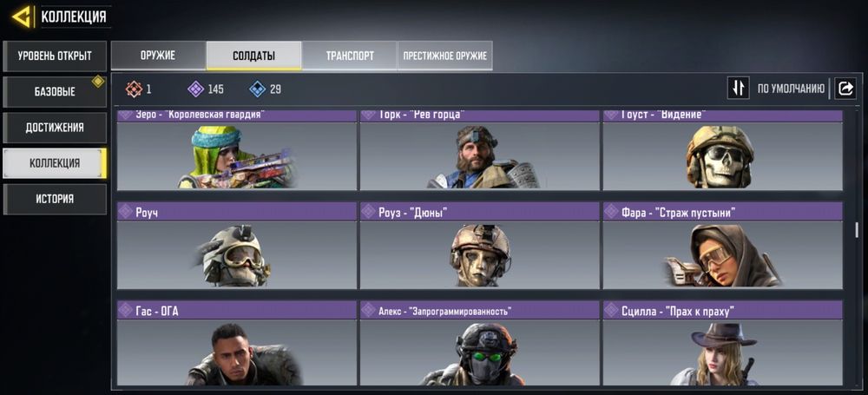The image size is (868, 395).
Task: Select the Сцилла "Прах к праху" card
Action: [x=722, y=343]
